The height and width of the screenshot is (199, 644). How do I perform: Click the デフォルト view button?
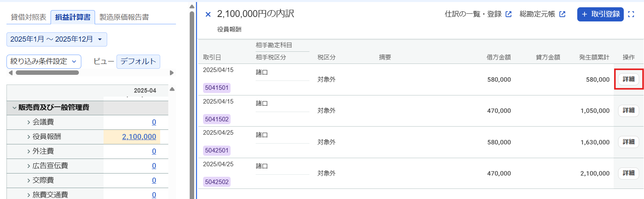click(x=138, y=61)
